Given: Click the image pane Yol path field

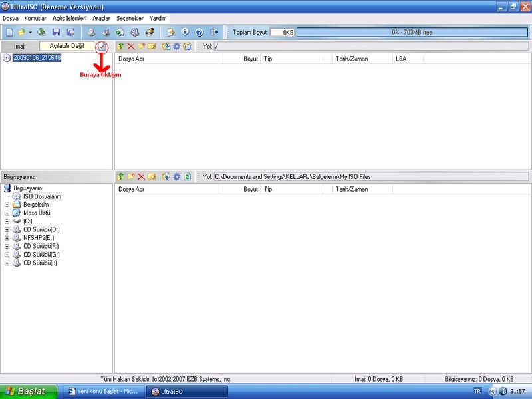Looking at the screenshot, I should pos(371,46).
